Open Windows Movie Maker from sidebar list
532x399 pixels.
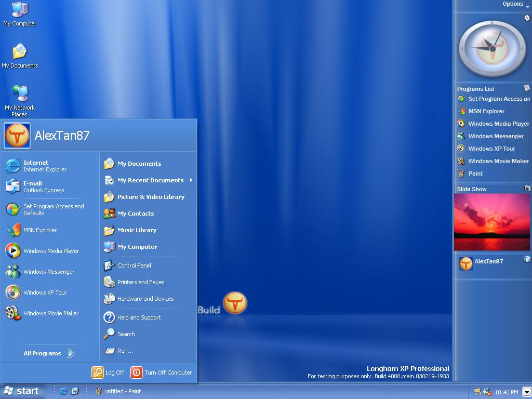point(493,161)
